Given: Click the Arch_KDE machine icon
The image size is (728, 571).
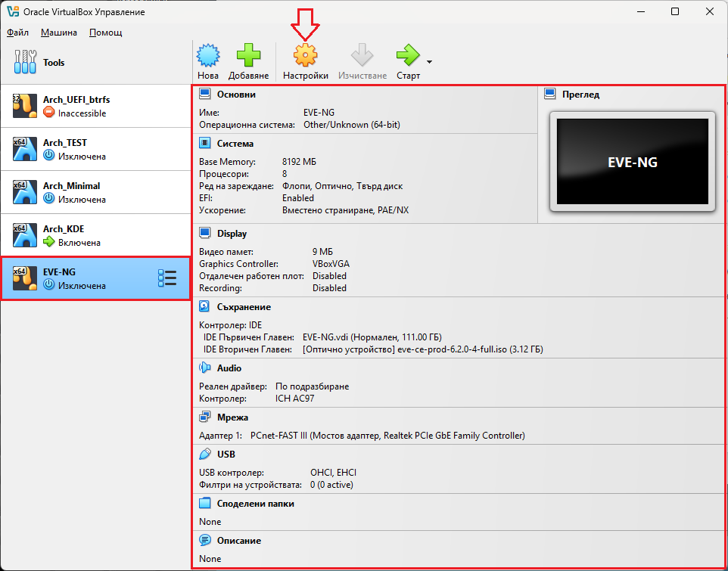Looking at the screenshot, I should [25, 235].
